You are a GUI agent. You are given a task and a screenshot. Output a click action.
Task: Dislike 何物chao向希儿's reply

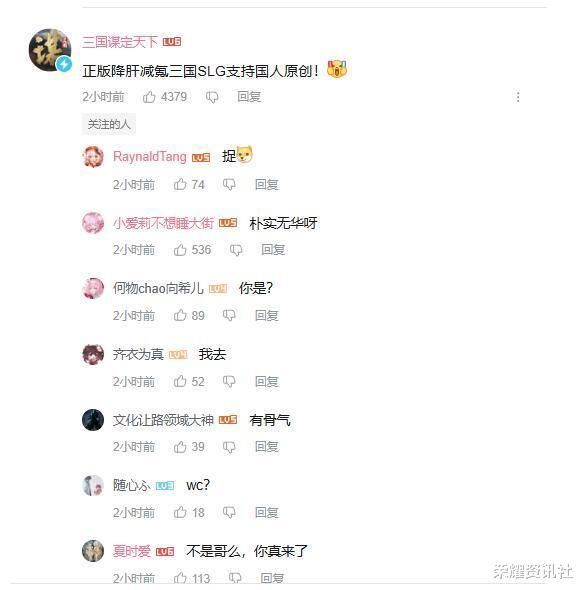coord(229,315)
